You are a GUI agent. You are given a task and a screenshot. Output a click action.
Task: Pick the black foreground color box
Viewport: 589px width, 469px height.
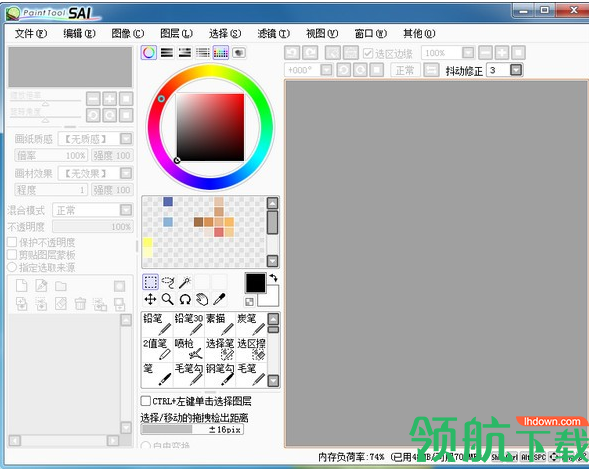point(255,283)
